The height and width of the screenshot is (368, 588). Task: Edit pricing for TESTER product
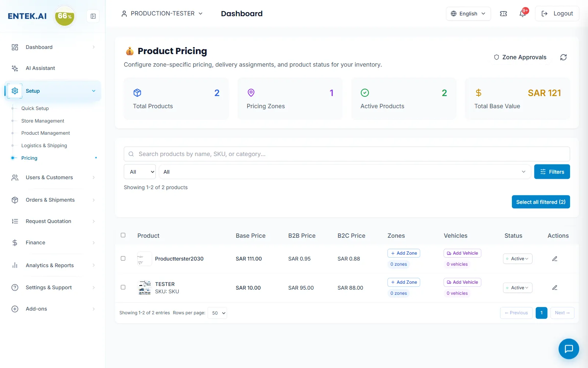click(x=555, y=288)
